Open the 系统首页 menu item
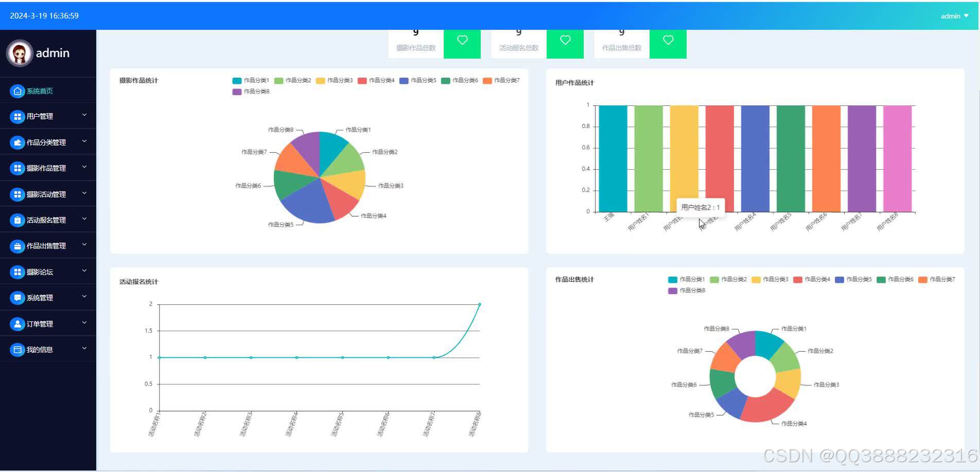This screenshot has width=980, height=472. tap(48, 91)
